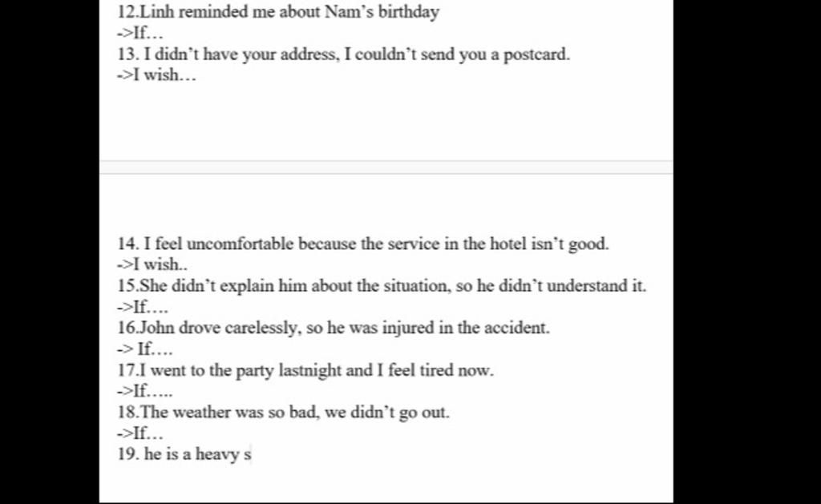Click sentence 14 about the hotel service
The image size is (821, 504).
363,244
